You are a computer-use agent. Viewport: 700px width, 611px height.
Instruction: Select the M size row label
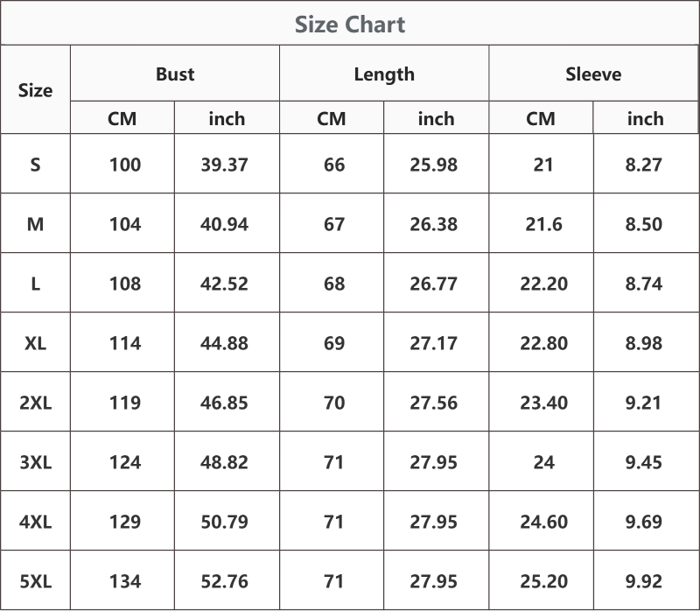[x=35, y=224]
